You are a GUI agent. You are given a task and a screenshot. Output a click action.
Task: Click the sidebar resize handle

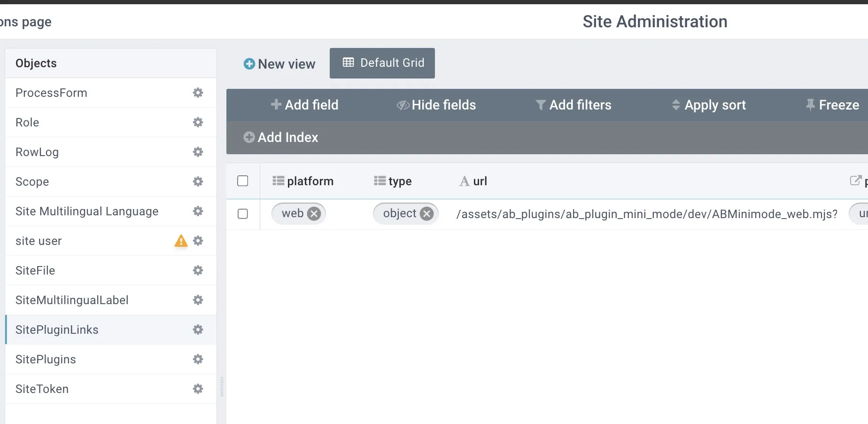point(222,386)
